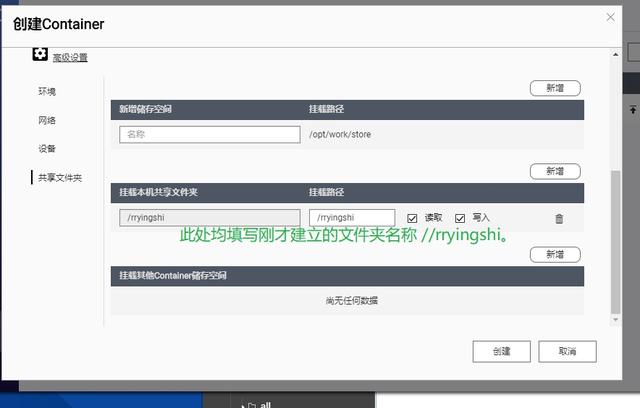Screen dimensions: 640x408
Task: Click the 高级设置 link
Action: pyautogui.click(x=70, y=58)
